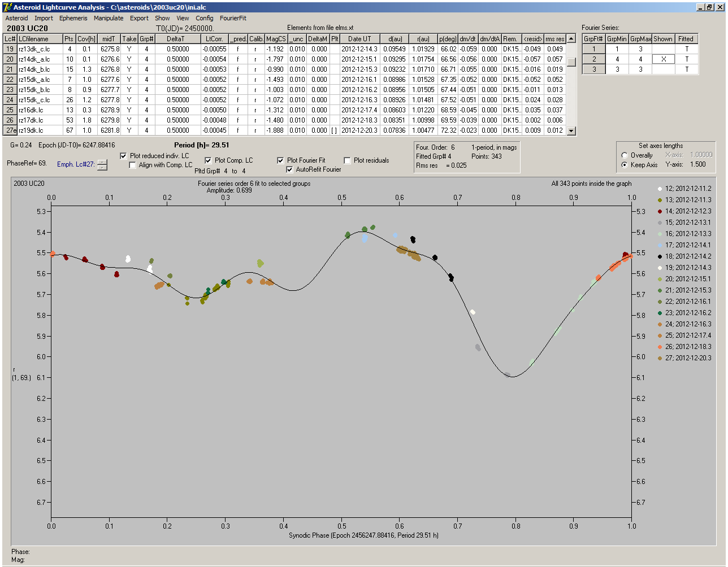This screenshot has height=567, width=728.
Task: Open the Show menu
Action: pos(162,18)
